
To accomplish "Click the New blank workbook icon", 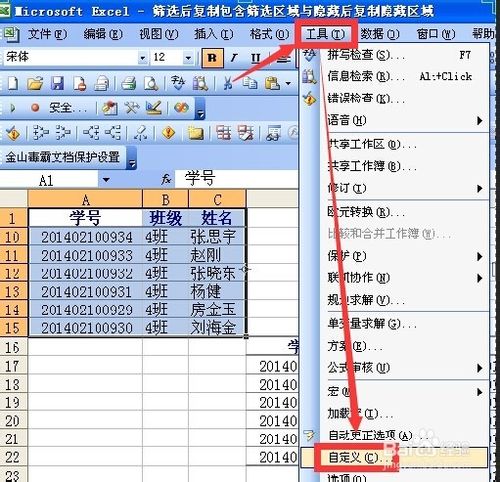I will [13, 83].
